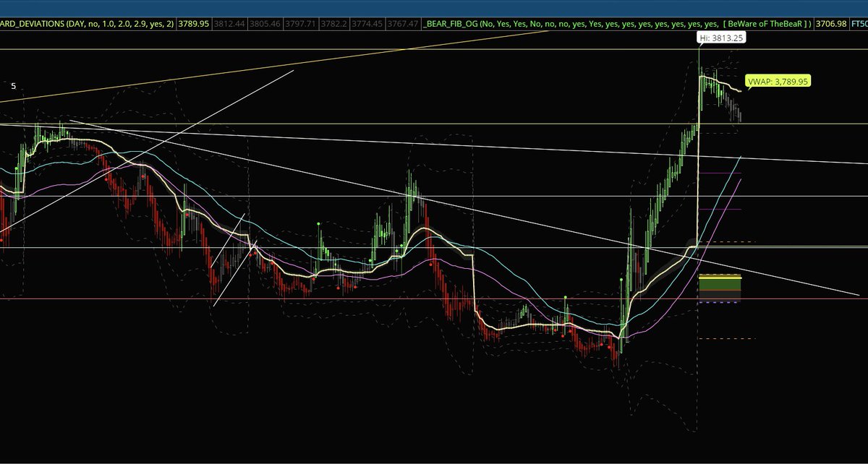Click the Hi: 3813.25 price bubble
The height and width of the screenshot is (464, 868).
click(720, 38)
